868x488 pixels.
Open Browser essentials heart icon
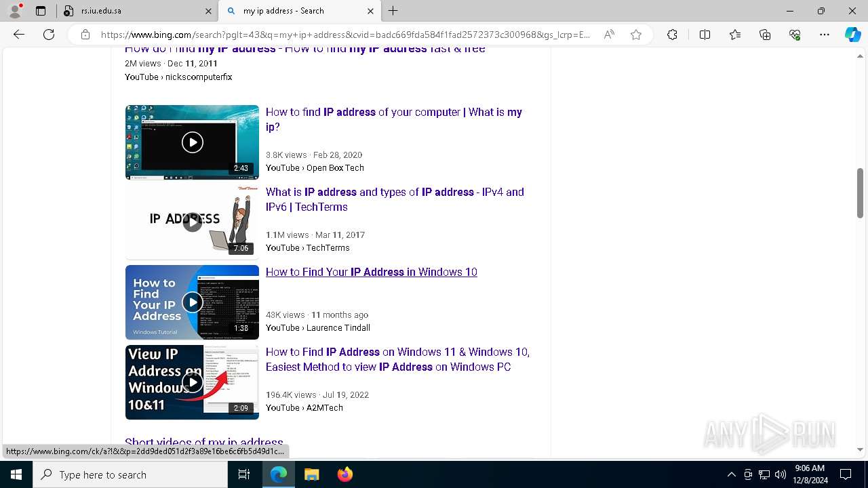point(795,35)
